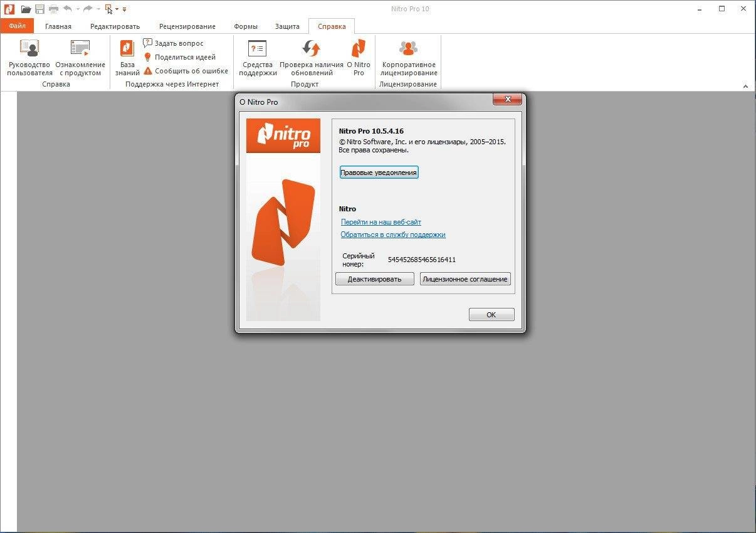The width and height of the screenshot is (756, 533).
Task: Open Ознакомление с продуктом tour
Action: [80, 58]
